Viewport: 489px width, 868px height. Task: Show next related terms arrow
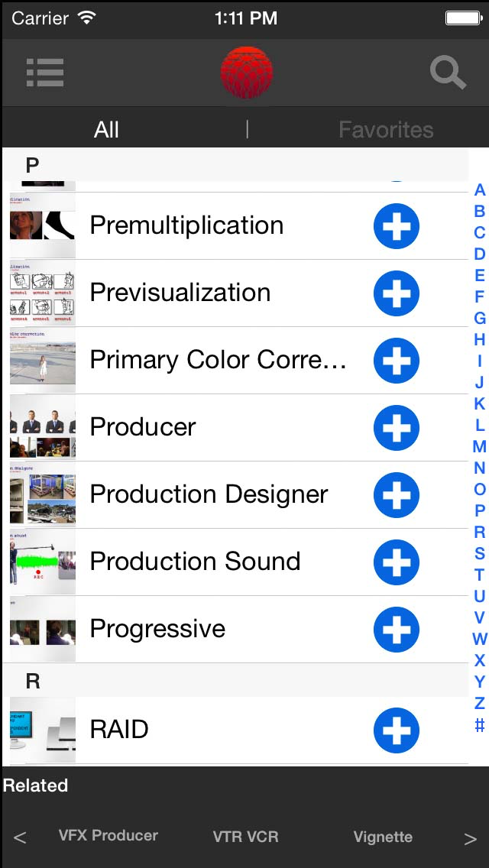[470, 838]
